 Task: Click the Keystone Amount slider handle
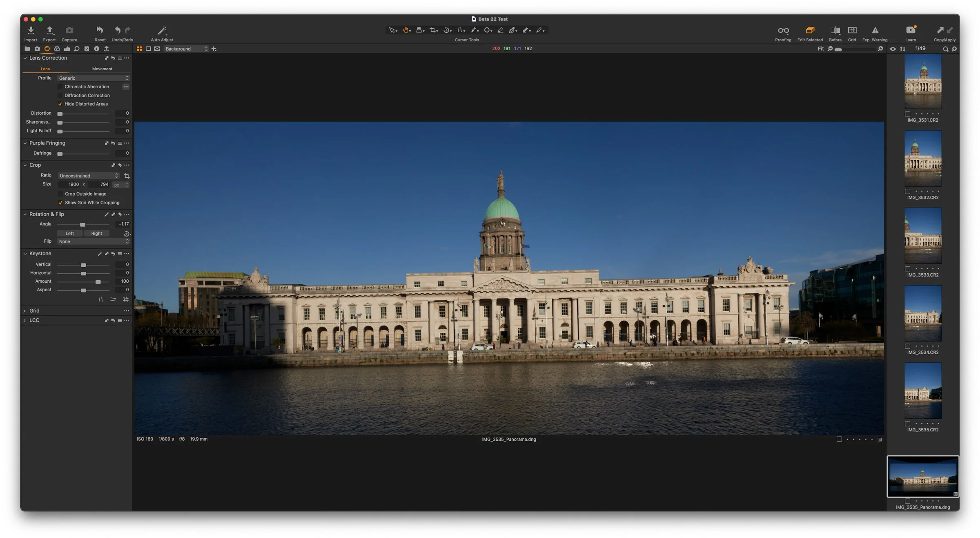[x=98, y=282]
